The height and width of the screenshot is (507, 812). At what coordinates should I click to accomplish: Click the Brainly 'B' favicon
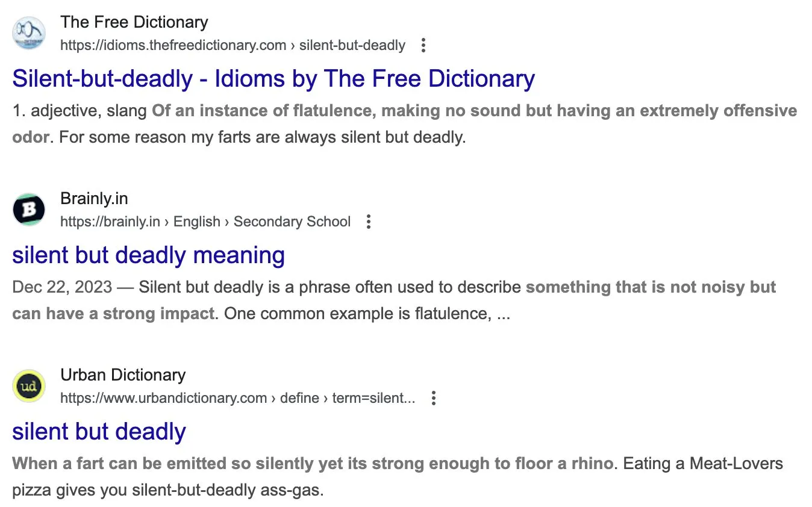pos(29,210)
